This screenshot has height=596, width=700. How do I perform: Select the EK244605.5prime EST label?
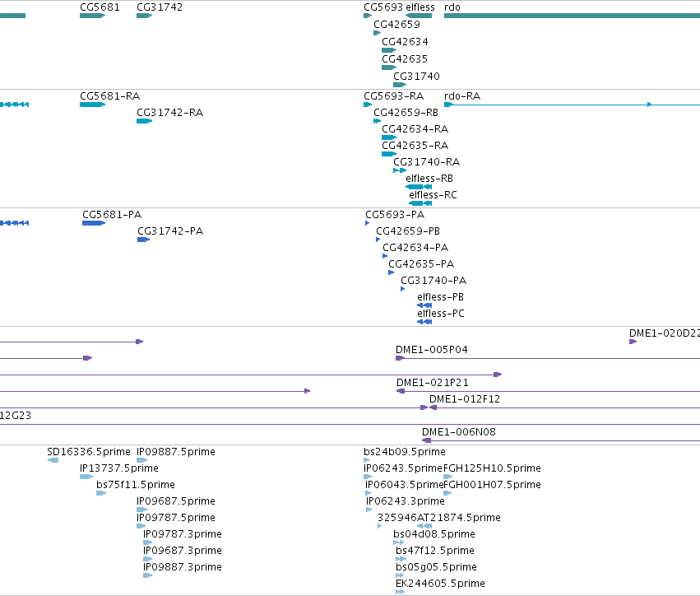(x=440, y=584)
